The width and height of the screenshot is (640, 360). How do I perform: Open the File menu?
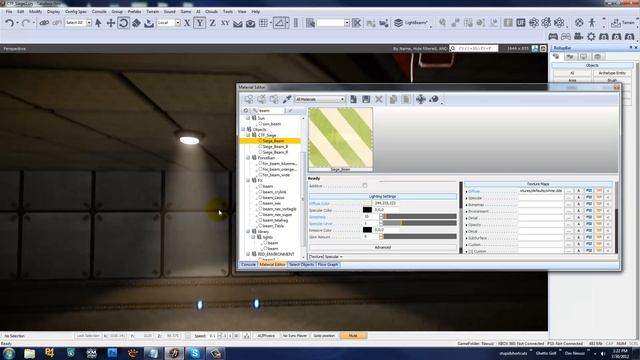coord(9,11)
